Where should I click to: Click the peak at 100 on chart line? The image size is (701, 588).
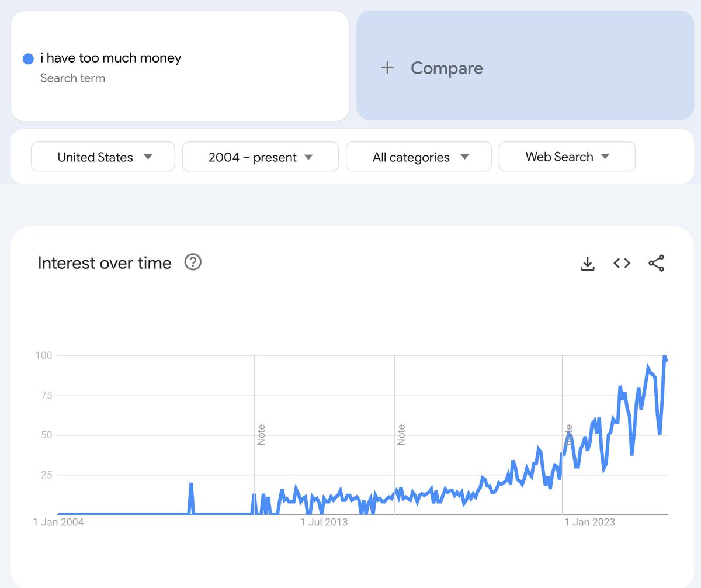(665, 357)
